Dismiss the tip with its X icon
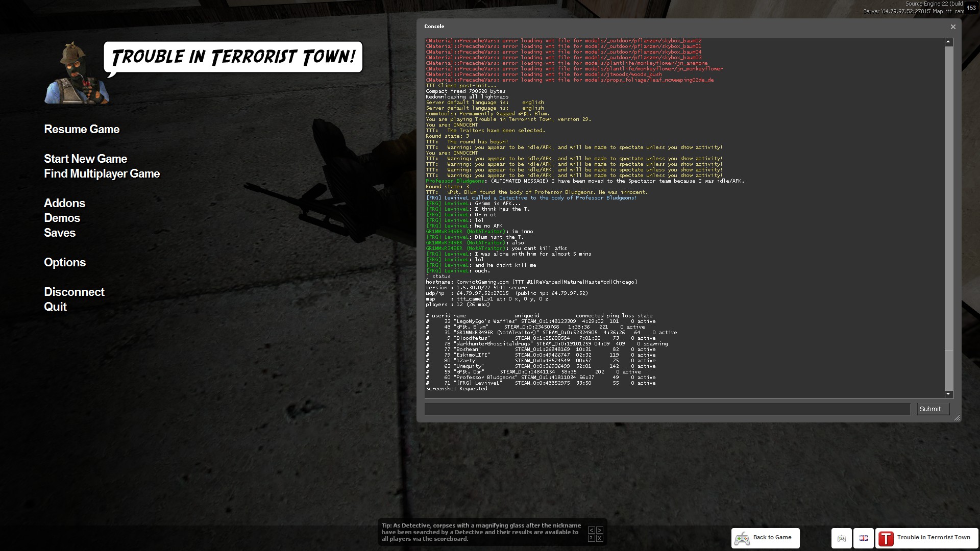The width and height of the screenshot is (980, 551). (x=600, y=538)
